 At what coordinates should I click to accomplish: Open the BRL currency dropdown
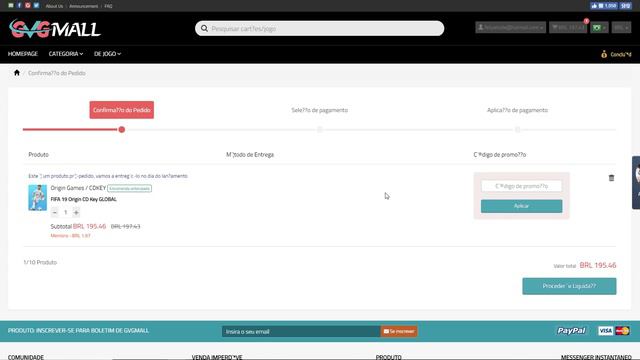click(x=621, y=27)
